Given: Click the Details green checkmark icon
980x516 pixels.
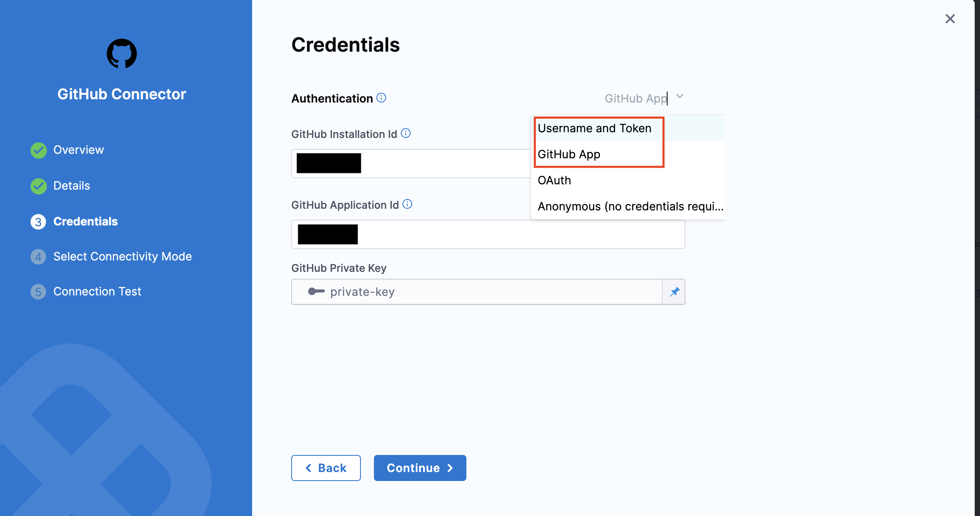Looking at the screenshot, I should (39, 186).
